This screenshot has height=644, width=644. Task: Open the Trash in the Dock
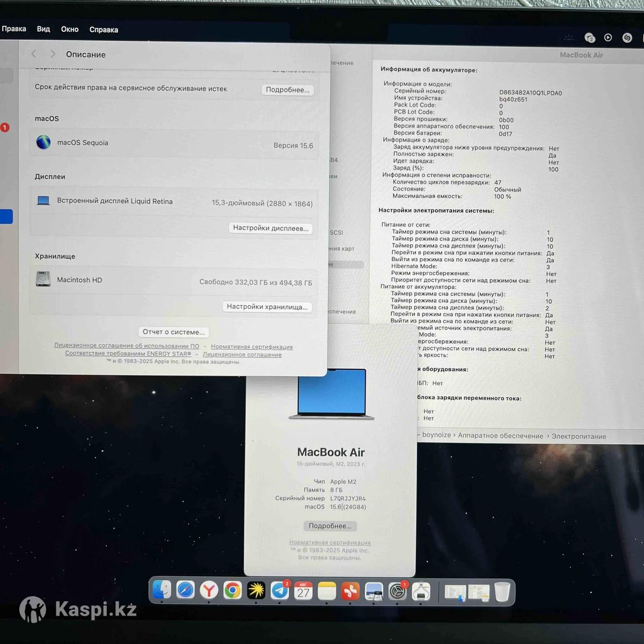click(502, 592)
